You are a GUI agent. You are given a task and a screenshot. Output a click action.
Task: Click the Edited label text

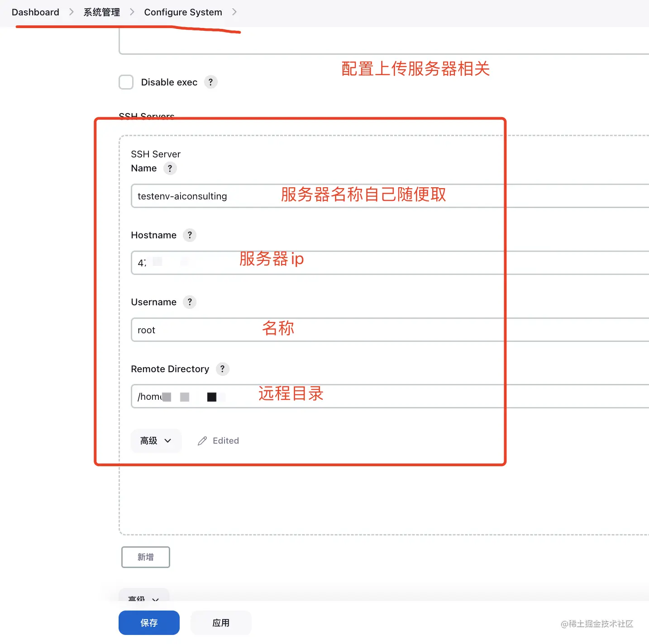point(226,441)
